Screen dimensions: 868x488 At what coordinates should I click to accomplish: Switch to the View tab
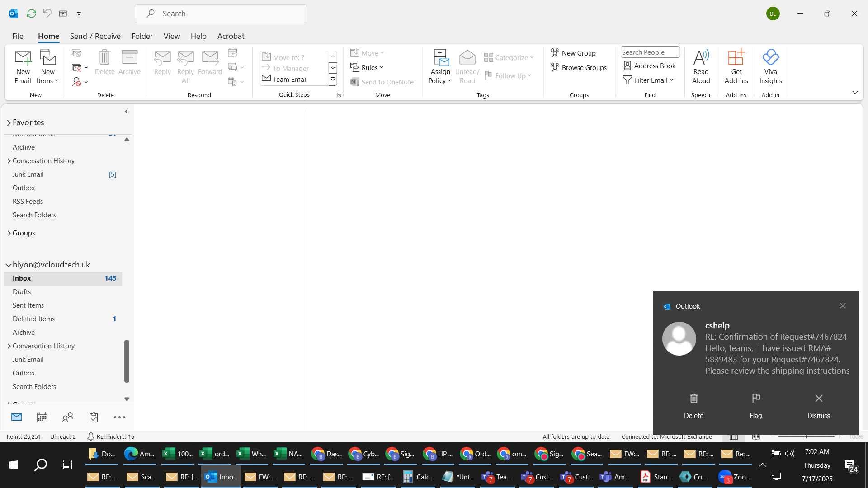tap(171, 36)
